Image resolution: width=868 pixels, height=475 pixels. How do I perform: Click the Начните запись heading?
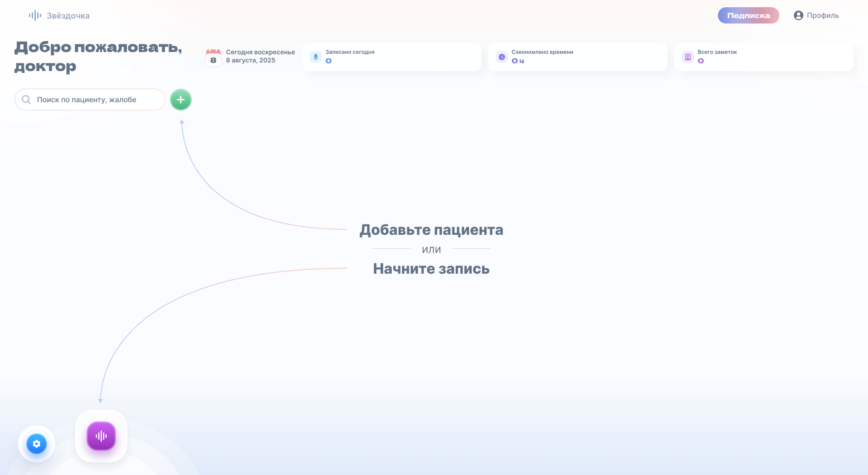[x=431, y=269]
